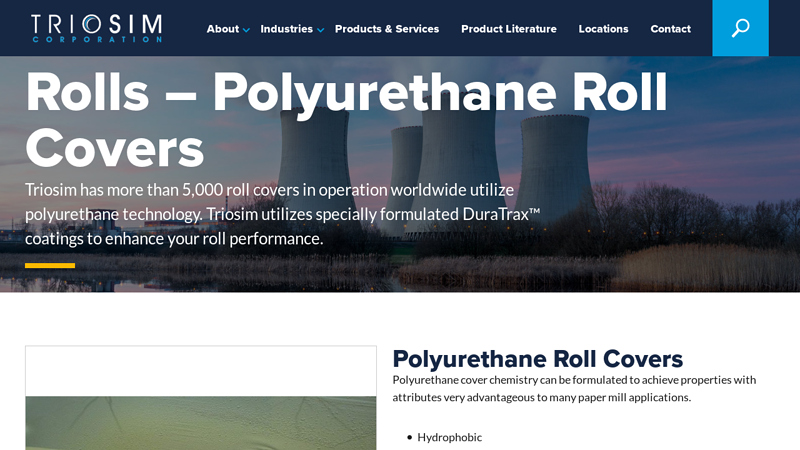Select the 'Polyurethane Roll Covers' section heading

[537, 359]
